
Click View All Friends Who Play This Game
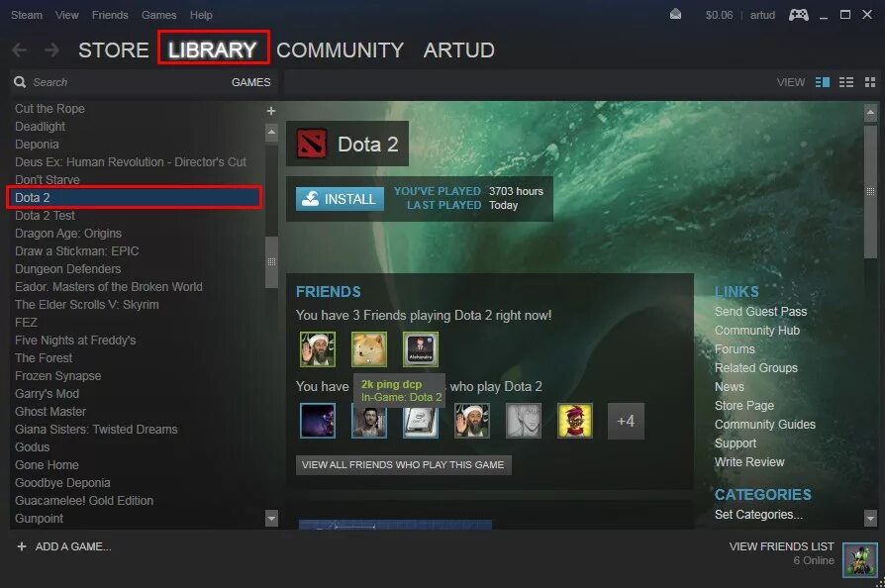click(x=404, y=465)
